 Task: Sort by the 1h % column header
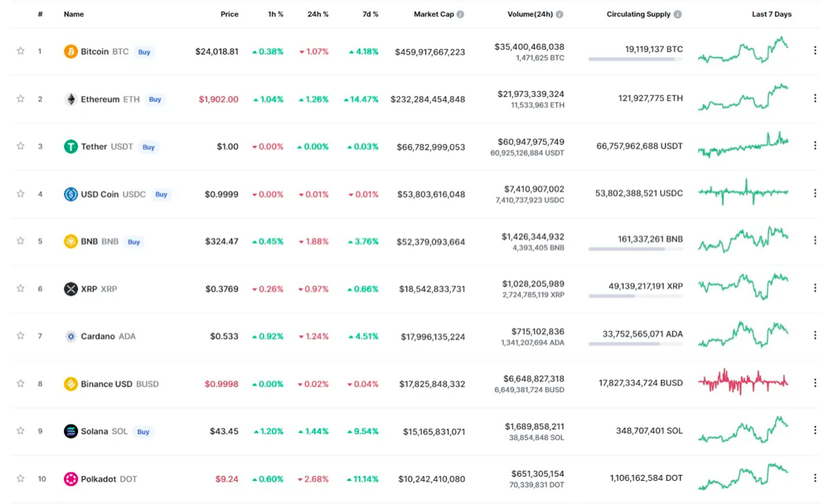tap(275, 14)
